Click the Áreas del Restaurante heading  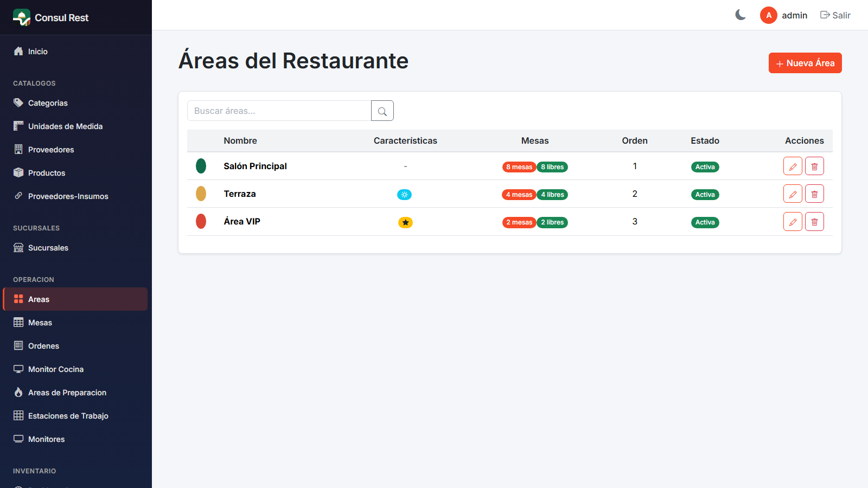point(293,61)
